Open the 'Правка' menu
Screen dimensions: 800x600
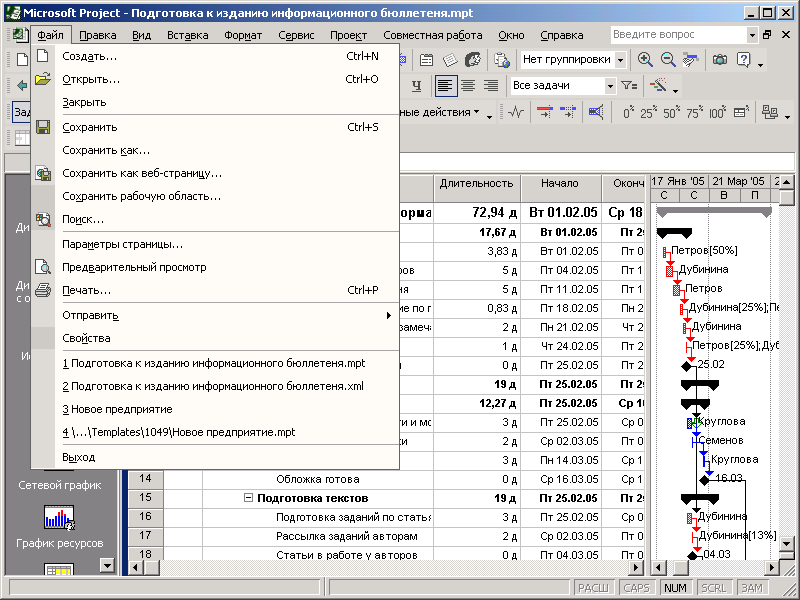[97, 35]
